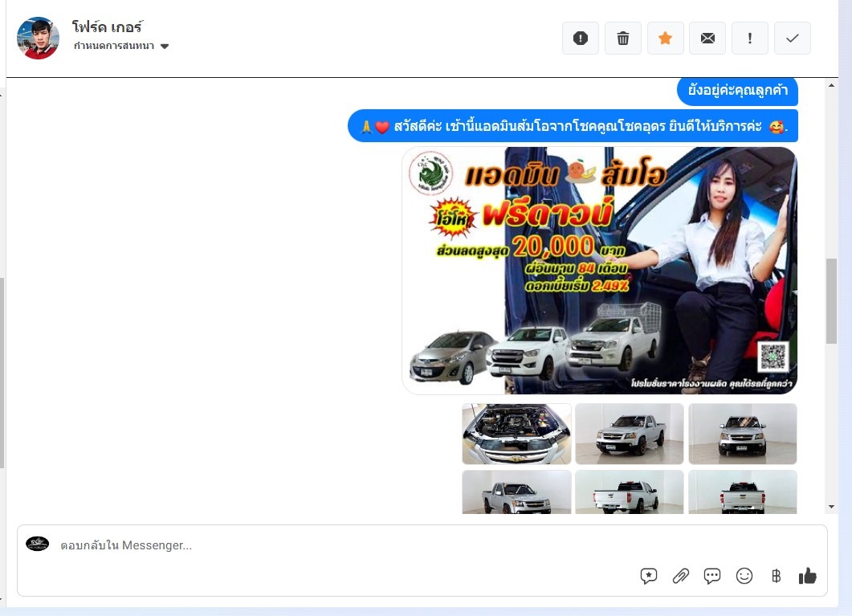Viewport: 852px width, 616px height.
Task: Toggle the exclamation priority marker
Action: point(750,38)
